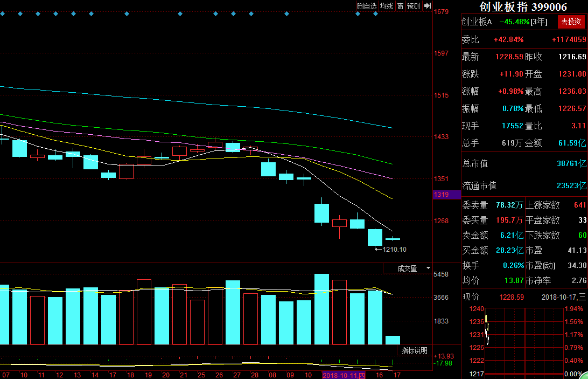This screenshot has height=379, width=588.
Task: Toggle the 预测 forecast display
Action: (x=414, y=6)
